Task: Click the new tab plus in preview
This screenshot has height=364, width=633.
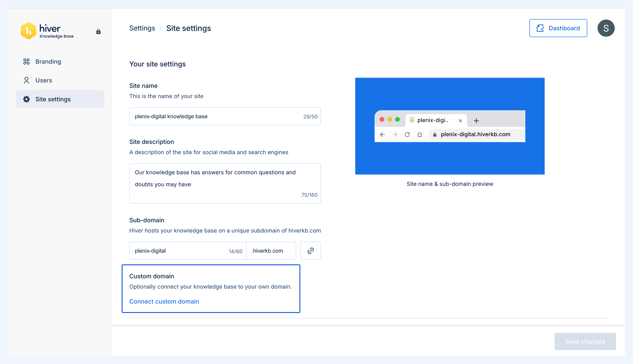Action: [x=476, y=121]
